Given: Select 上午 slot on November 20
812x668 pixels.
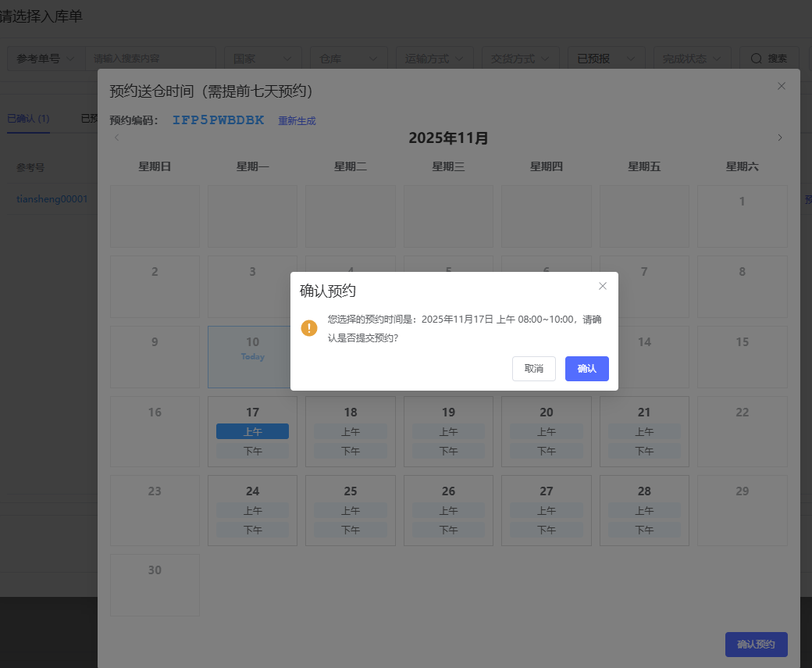Looking at the screenshot, I should 546,431.
